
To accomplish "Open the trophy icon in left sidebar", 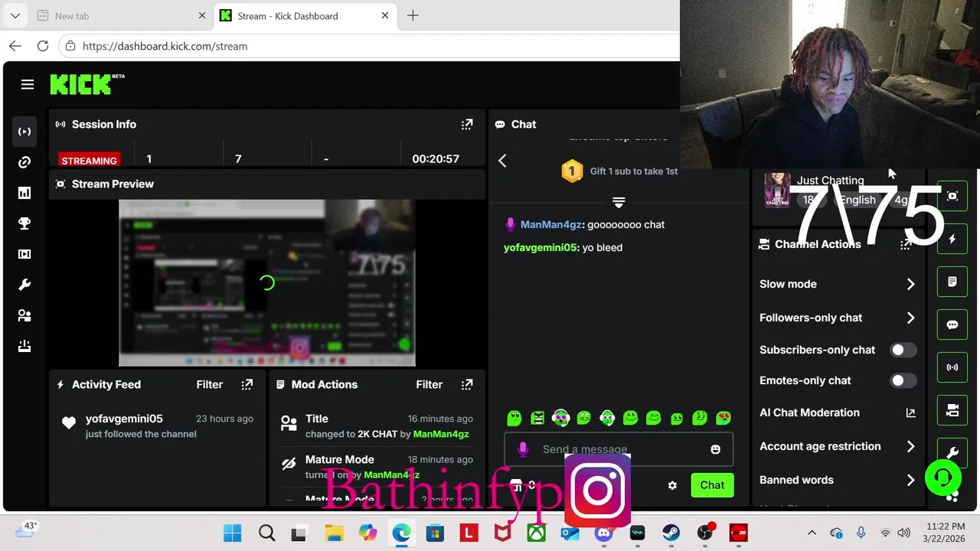I will [24, 223].
